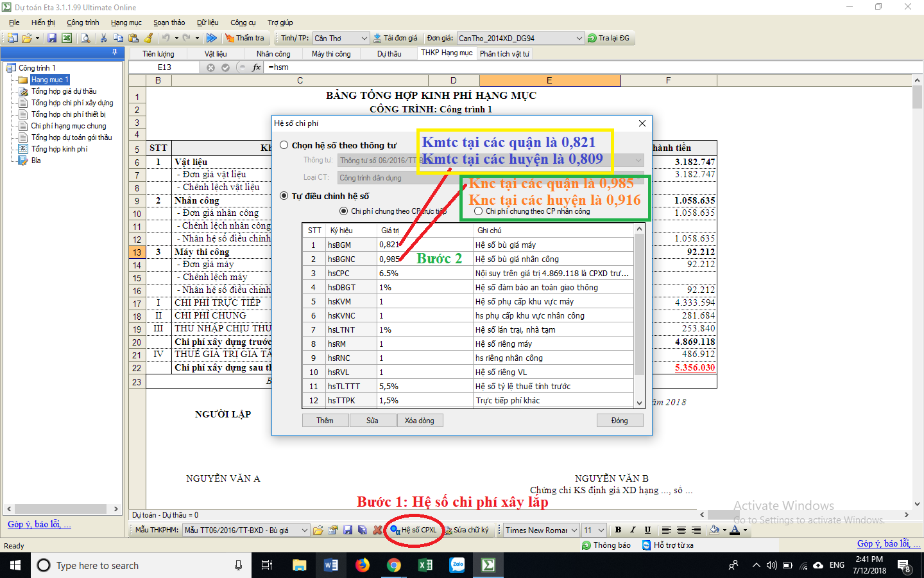
Task: Open the Print Preview icon
Action: tap(85, 39)
